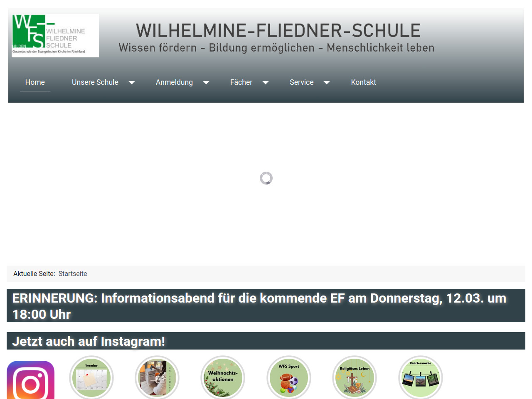
Task: Open the WFS Sport highlight circle
Action: [289, 378]
